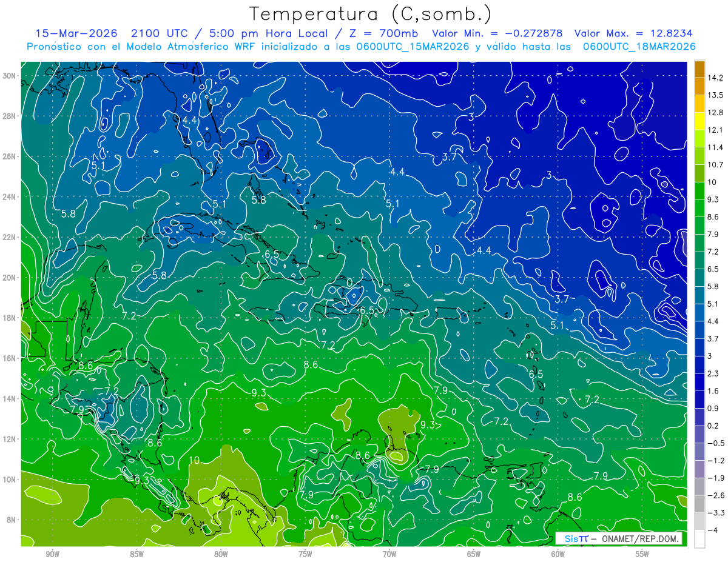Click the 30N latitude axis label
Screen dimensions: 728x562
tap(10, 76)
